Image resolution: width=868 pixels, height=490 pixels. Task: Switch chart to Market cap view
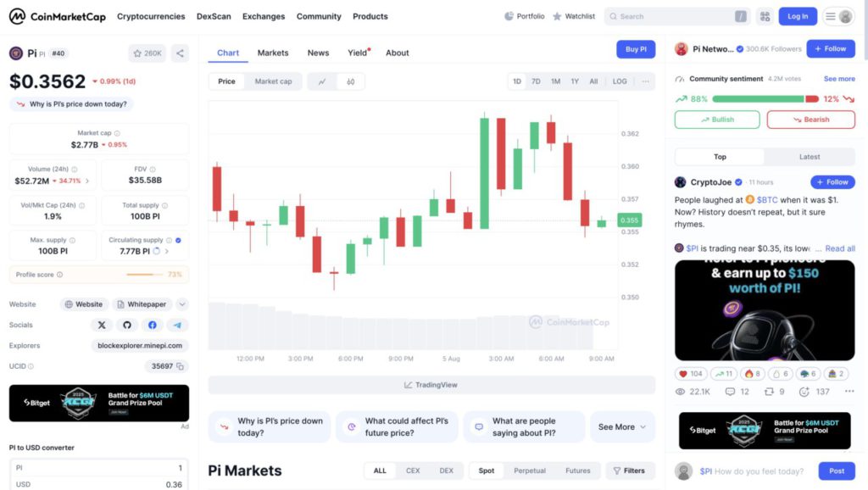pyautogui.click(x=273, y=81)
